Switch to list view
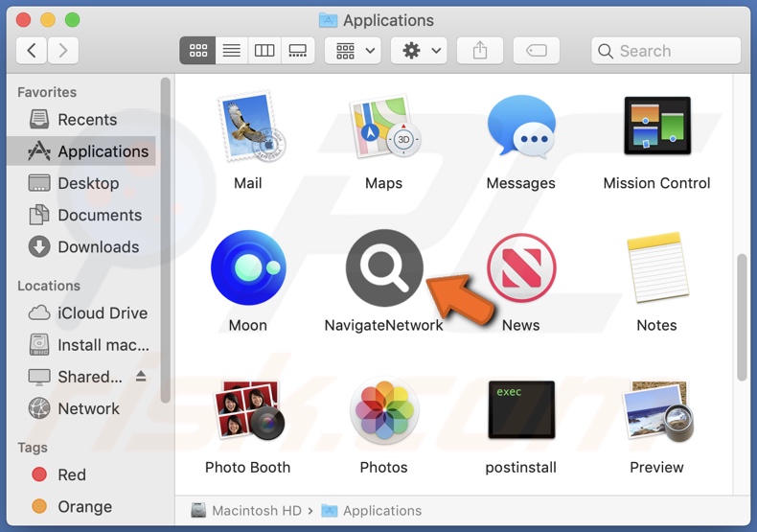 point(232,50)
